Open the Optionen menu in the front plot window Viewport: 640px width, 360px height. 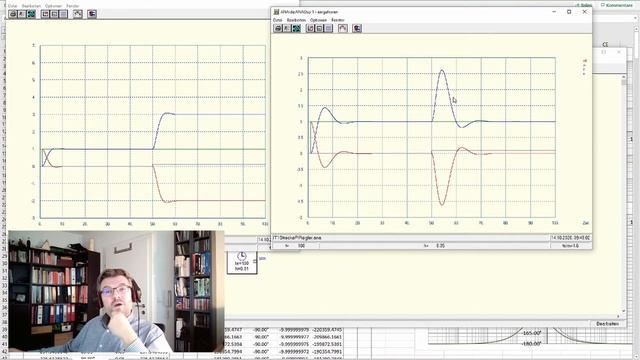pyautogui.click(x=318, y=20)
